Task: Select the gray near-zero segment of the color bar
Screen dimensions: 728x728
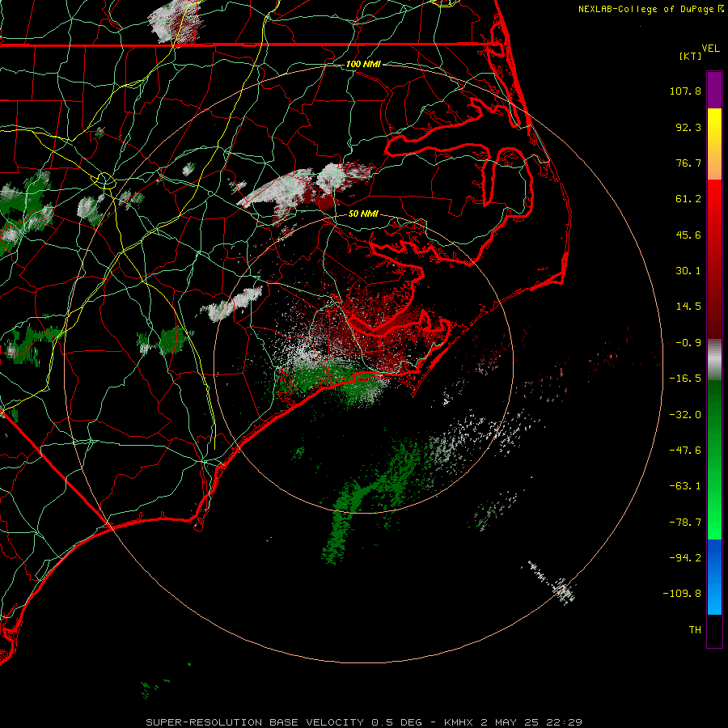Action: click(714, 360)
